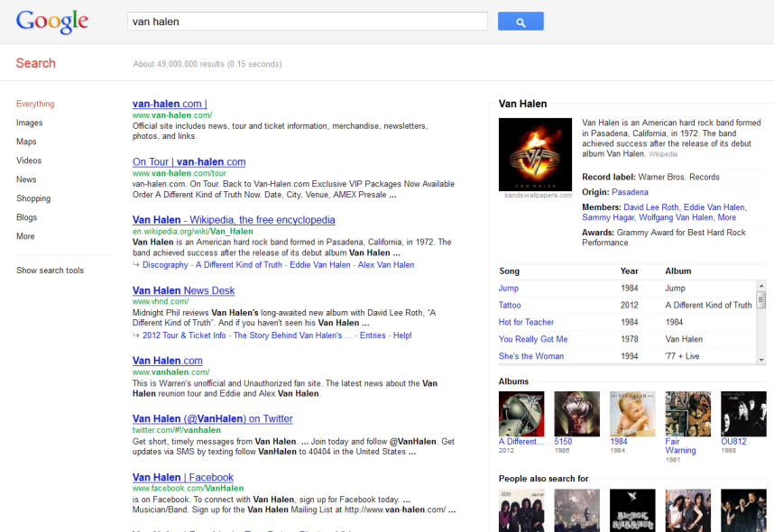
Task: Open the Eddie Van Halen sitelink
Action: point(319,265)
